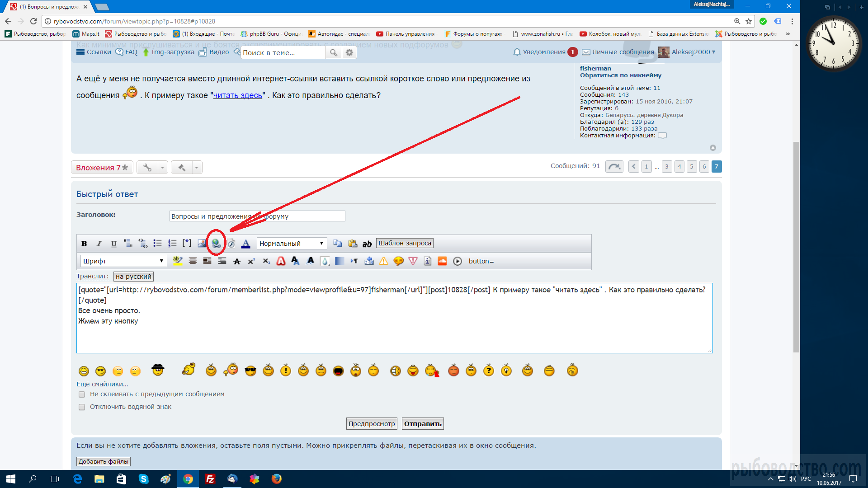Insert SoundCloud media with orange cloud icon
The image size is (868, 488).
click(x=442, y=261)
